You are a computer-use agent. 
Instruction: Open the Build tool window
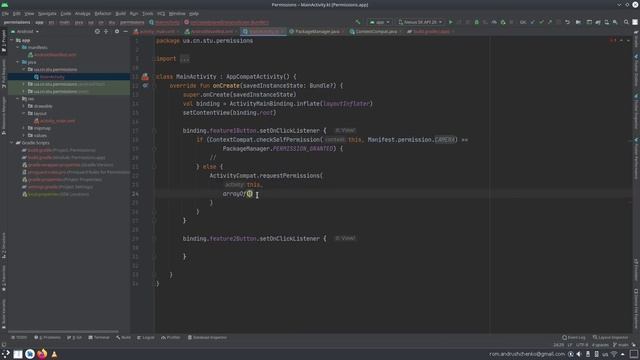tap(123, 338)
